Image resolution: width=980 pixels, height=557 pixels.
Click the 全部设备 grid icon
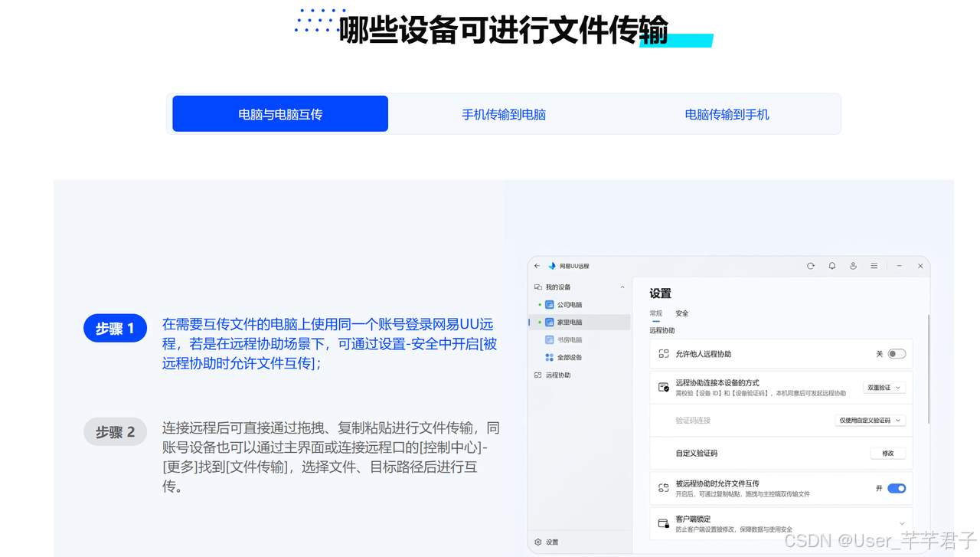coord(550,358)
